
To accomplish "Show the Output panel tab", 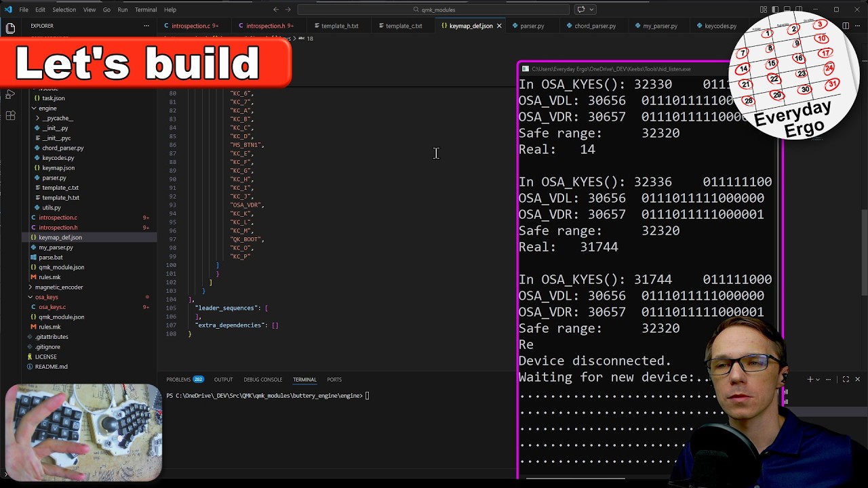I will [x=223, y=380].
